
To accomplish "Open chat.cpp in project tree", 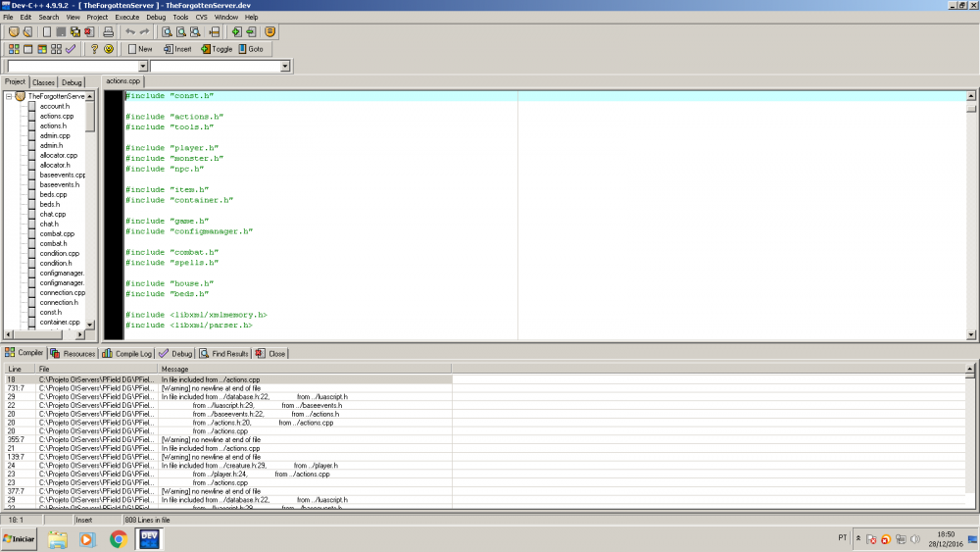I will (x=53, y=214).
